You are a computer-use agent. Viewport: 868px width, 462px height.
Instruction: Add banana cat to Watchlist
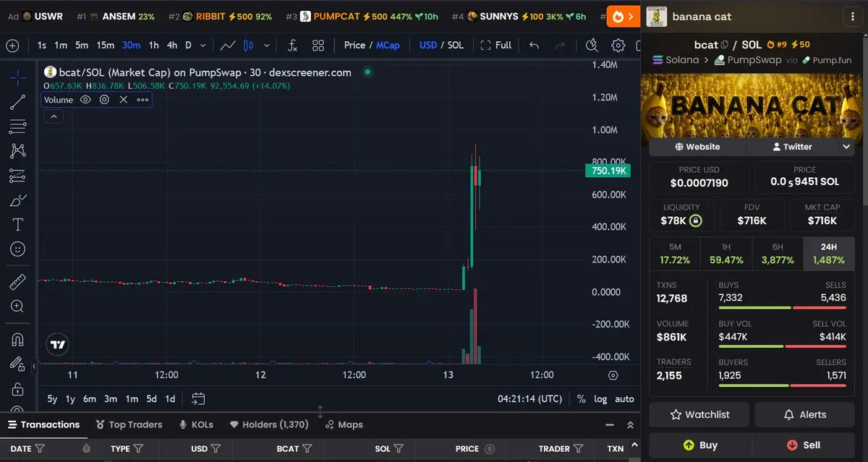[x=699, y=414]
